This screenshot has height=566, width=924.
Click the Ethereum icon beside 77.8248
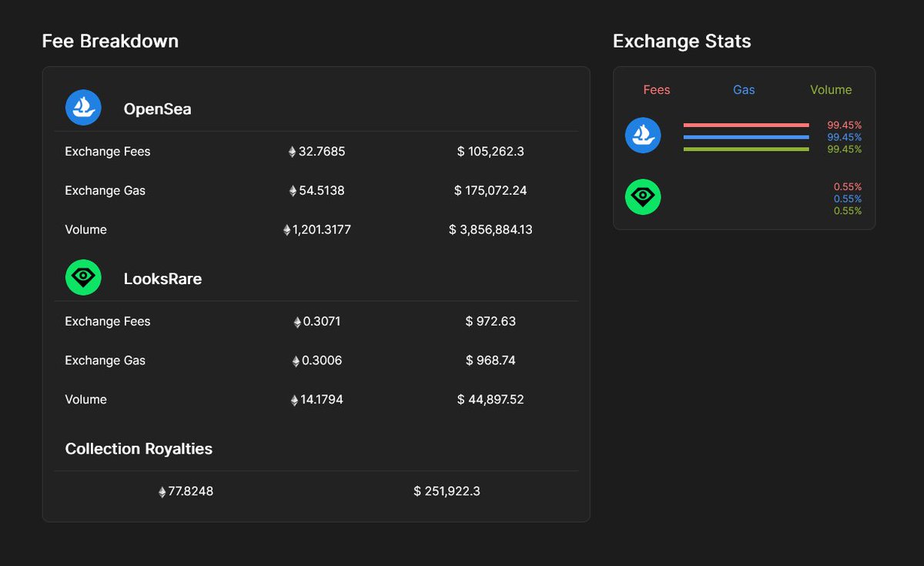click(x=162, y=492)
